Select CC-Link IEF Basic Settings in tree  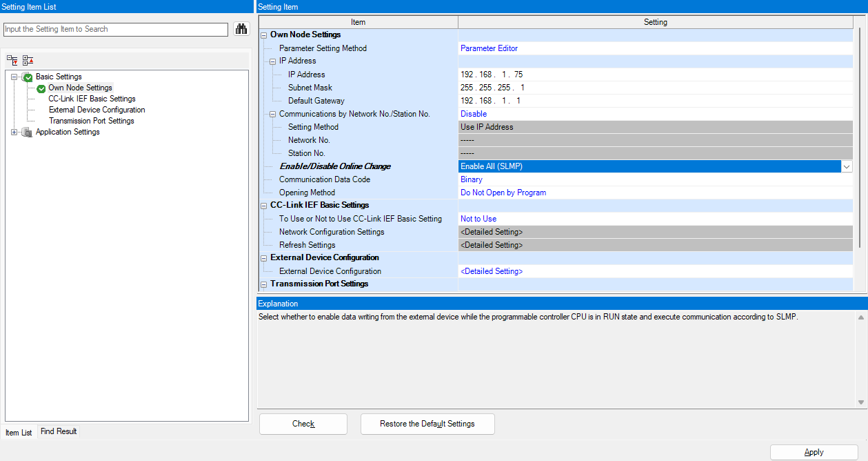pos(92,99)
